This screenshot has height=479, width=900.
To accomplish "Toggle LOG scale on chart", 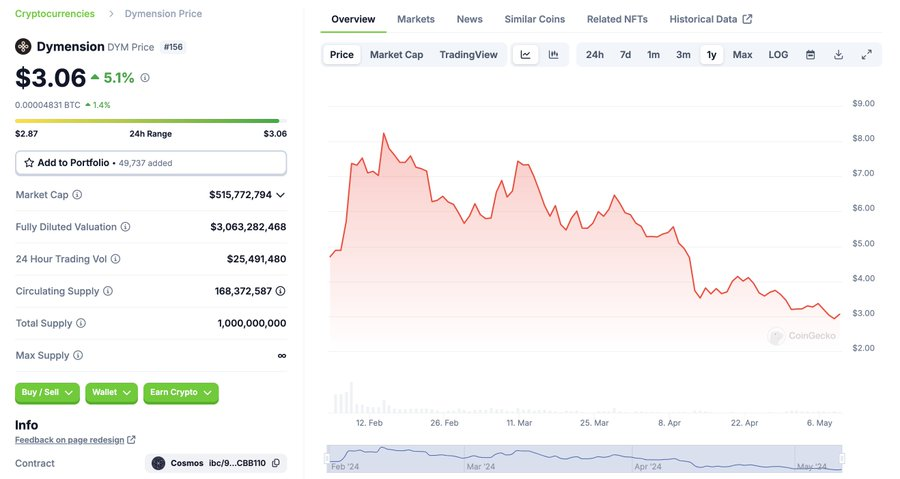I will 778,54.
